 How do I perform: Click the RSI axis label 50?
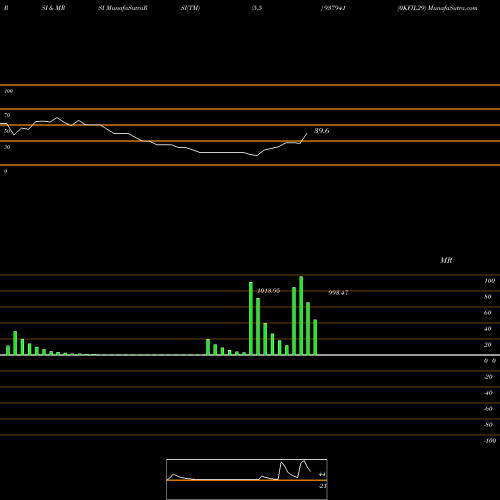[7, 131]
